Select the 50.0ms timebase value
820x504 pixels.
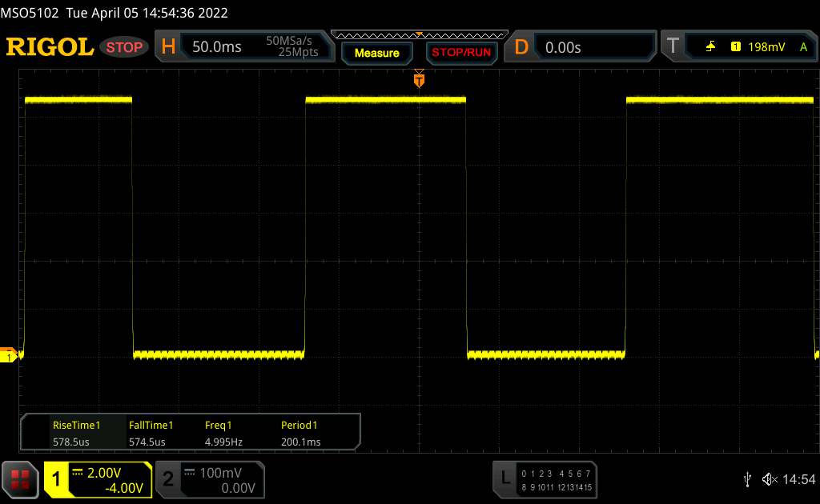(x=216, y=47)
